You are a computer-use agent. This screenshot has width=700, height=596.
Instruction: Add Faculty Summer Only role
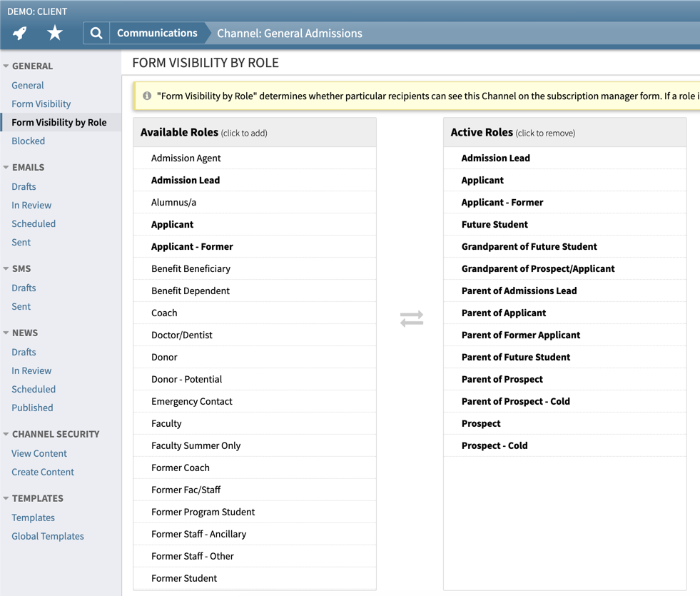point(196,445)
